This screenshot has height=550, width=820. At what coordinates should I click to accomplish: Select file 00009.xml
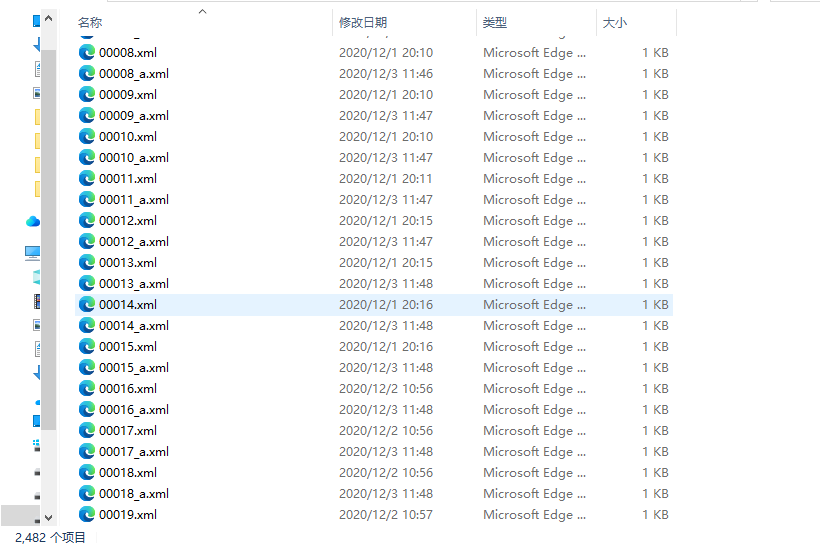128,95
